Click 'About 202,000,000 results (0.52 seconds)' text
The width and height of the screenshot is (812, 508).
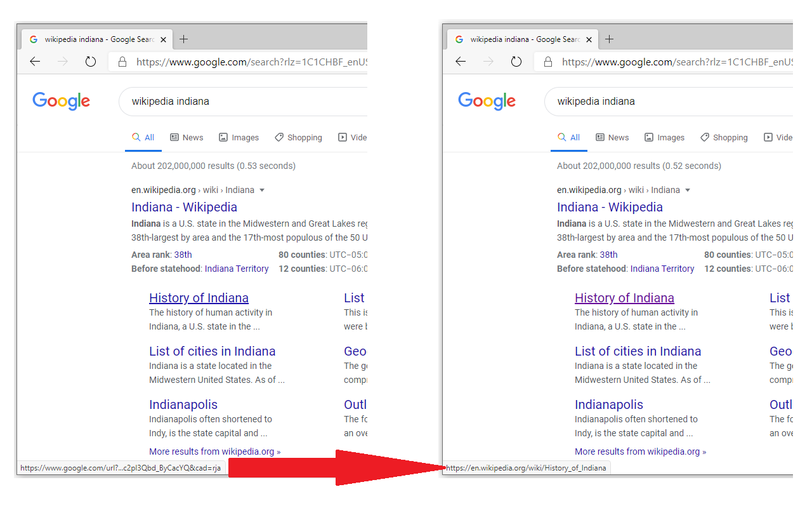click(x=639, y=166)
